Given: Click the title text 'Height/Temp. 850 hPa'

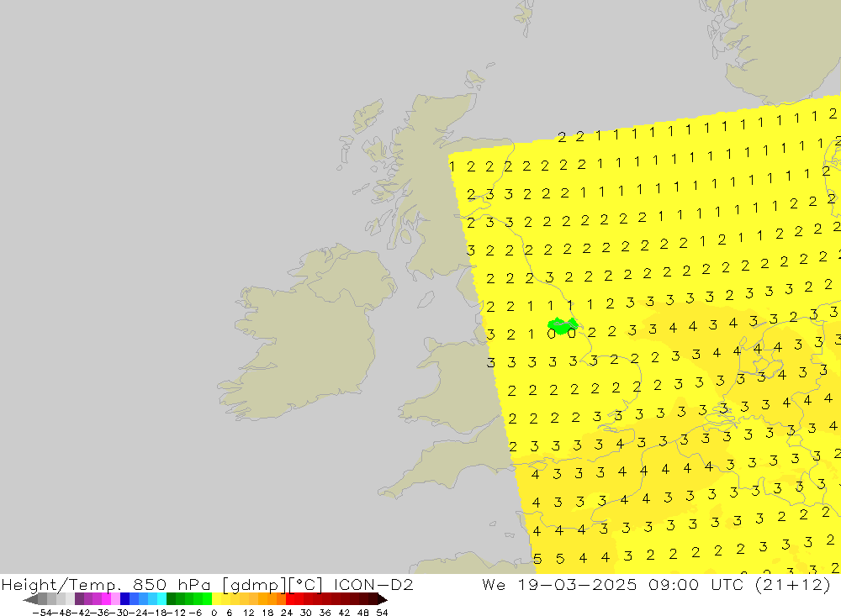Looking at the screenshot, I should 106,584.
